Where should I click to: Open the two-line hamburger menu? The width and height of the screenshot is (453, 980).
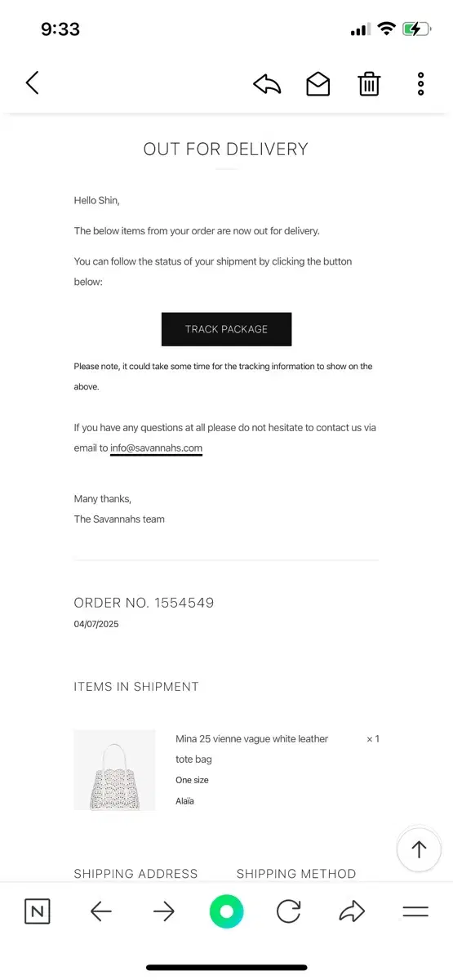click(x=415, y=911)
